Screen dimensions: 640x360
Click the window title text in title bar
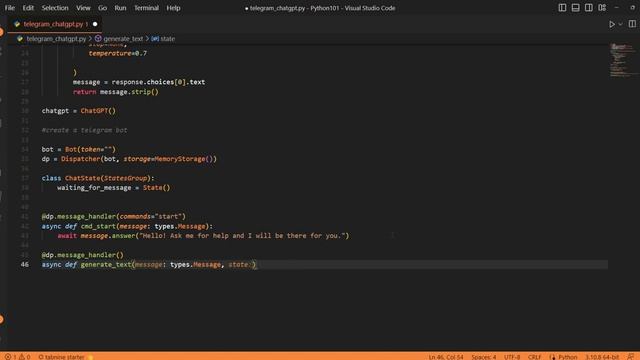[x=320, y=8]
